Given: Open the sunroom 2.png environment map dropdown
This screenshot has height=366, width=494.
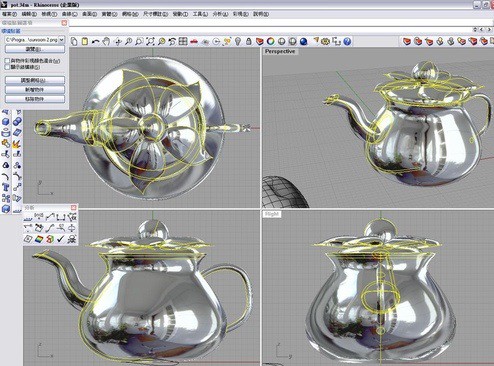Looking at the screenshot, I should pos(62,40).
